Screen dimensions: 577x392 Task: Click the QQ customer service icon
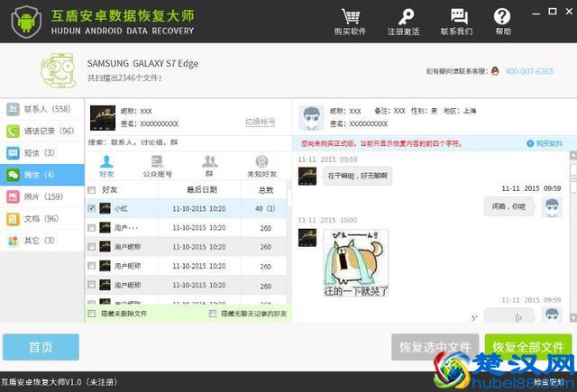[x=495, y=71]
